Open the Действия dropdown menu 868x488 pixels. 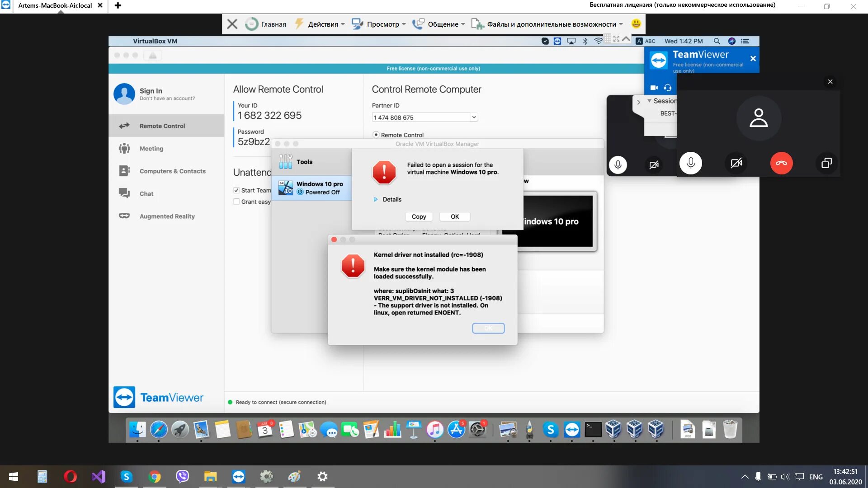click(x=323, y=24)
